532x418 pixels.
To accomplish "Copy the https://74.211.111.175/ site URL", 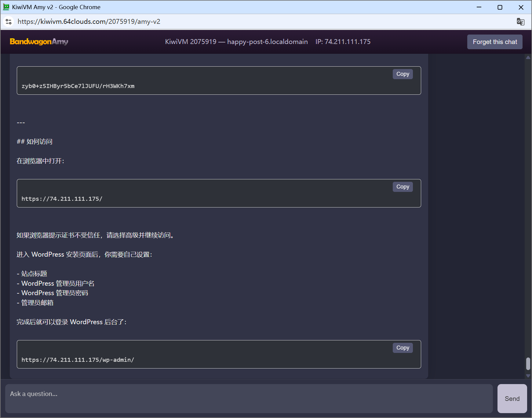I will 403,187.
